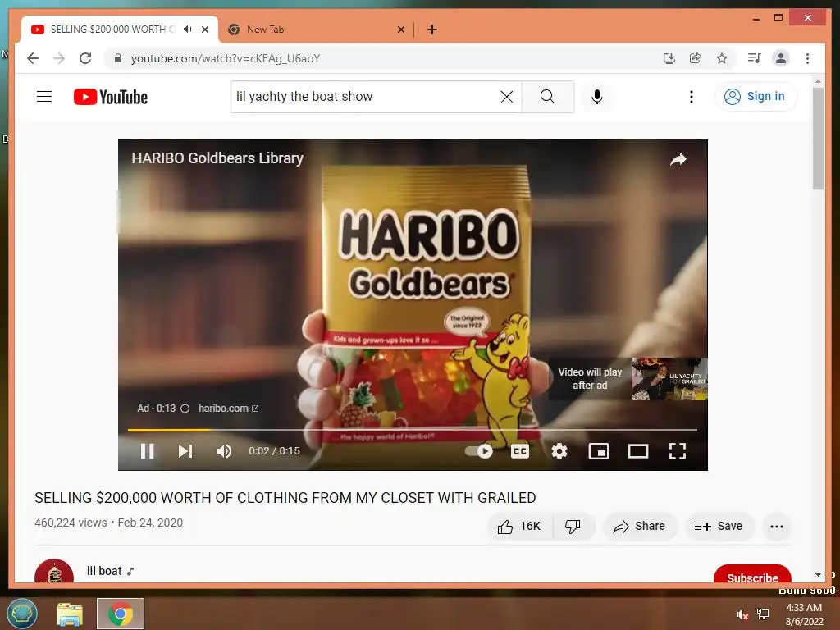Click lil boat channel avatar
Viewport: 840px width, 630px height.
54,573
